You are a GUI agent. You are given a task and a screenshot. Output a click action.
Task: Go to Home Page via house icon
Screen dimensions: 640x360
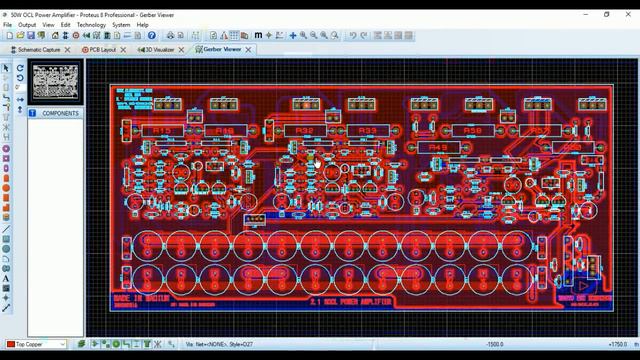[55, 36]
